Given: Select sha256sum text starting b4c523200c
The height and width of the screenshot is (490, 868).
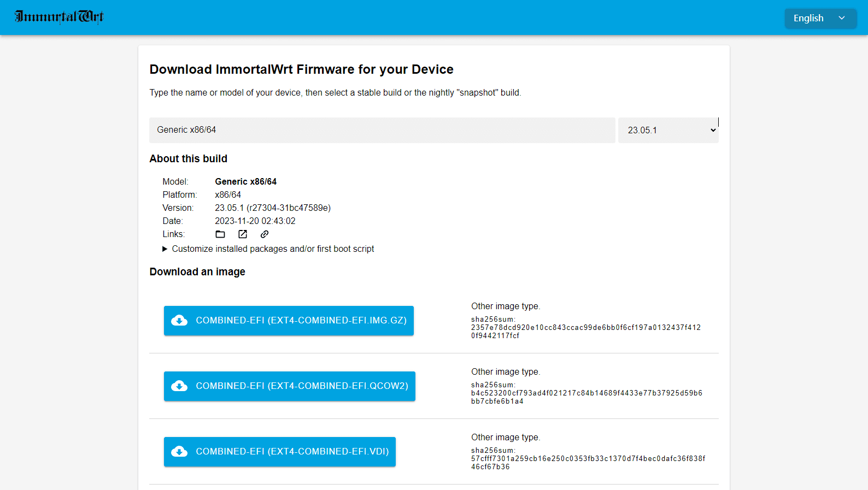Looking at the screenshot, I should tap(587, 397).
